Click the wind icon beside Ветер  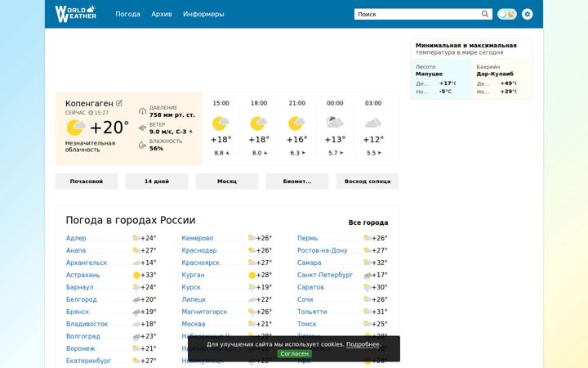(x=142, y=128)
